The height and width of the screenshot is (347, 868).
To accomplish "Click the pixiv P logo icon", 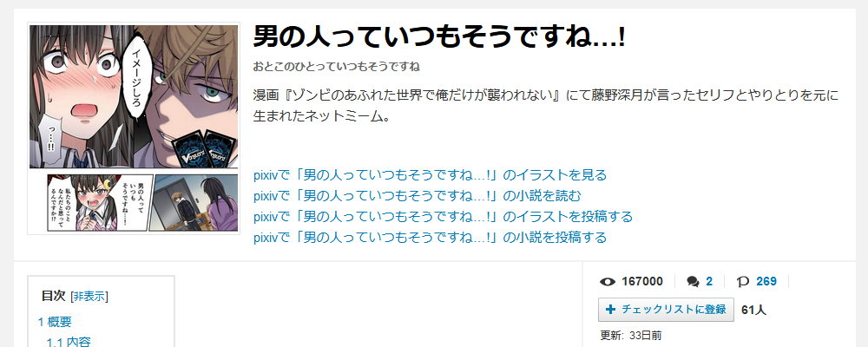I will 743,282.
